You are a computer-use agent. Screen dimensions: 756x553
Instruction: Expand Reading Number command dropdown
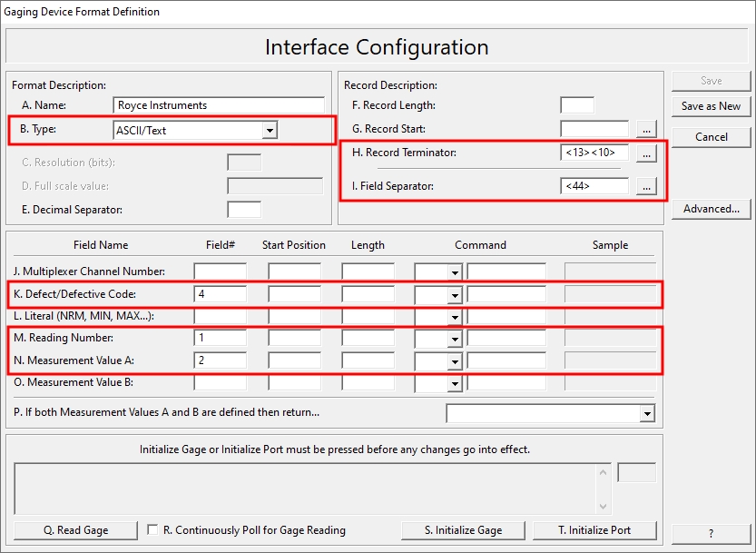[x=455, y=339]
